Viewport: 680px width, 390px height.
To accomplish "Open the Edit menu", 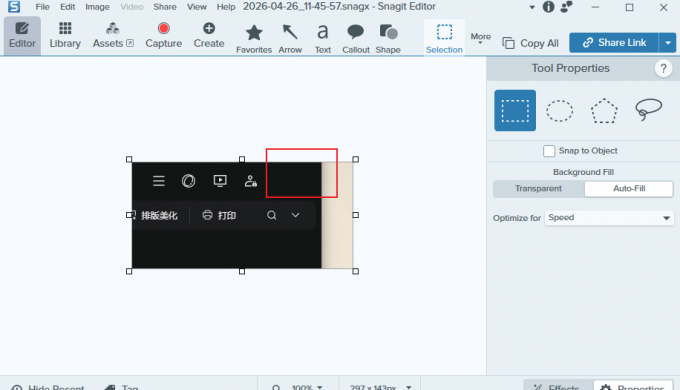I will tap(67, 7).
